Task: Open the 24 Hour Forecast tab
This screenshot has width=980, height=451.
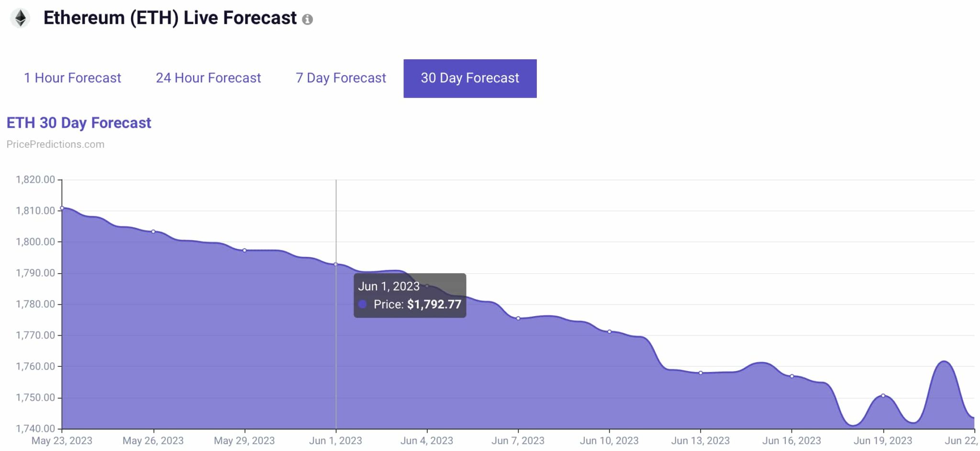Action: click(209, 78)
